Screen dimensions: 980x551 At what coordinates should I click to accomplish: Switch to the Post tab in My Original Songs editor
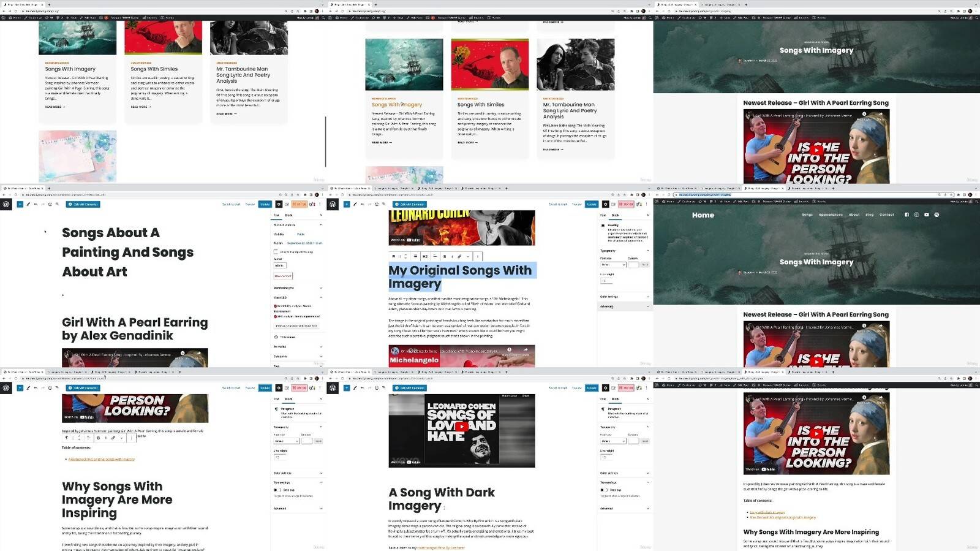coord(603,215)
